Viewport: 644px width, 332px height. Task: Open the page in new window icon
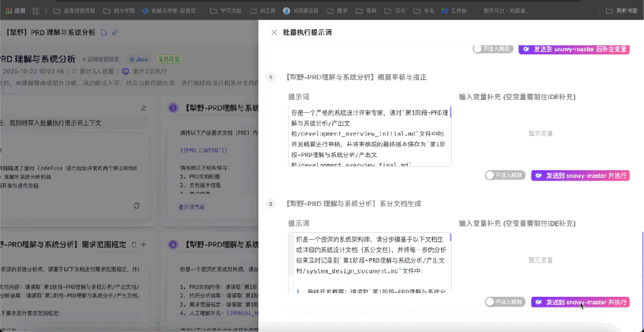[104, 32]
